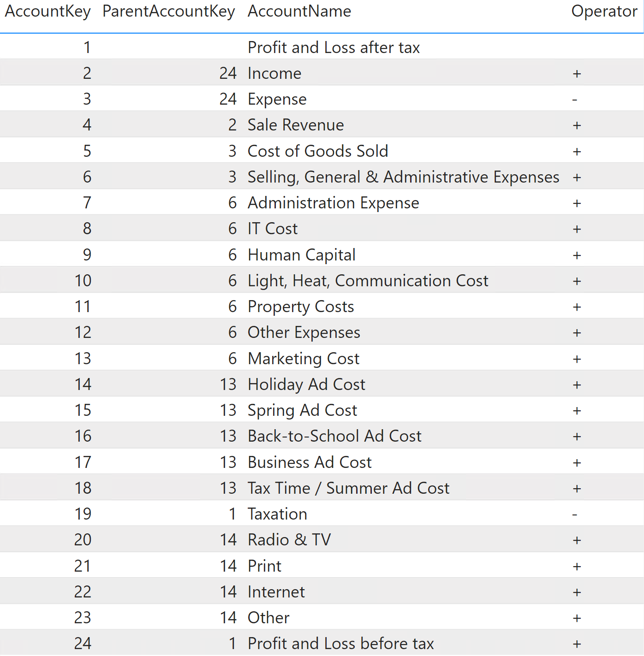Screen dimensions: 644x656
Task: Select the 'Back-to-School Ad Cost' cell
Action: pyautogui.click(x=334, y=436)
